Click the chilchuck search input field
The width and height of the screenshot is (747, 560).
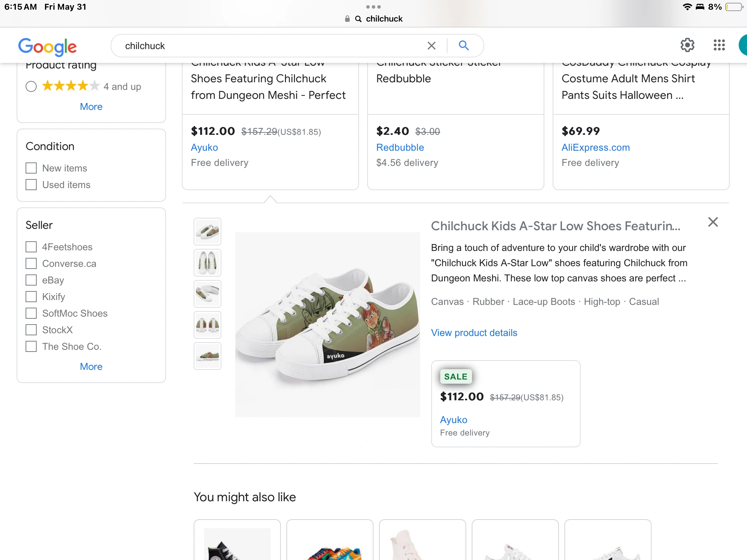coord(270,46)
